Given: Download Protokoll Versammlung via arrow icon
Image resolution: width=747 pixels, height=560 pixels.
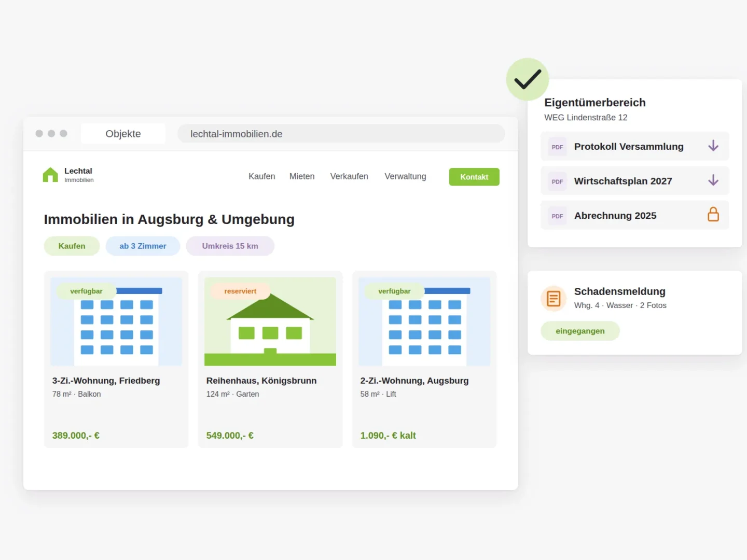Looking at the screenshot, I should coord(713,146).
